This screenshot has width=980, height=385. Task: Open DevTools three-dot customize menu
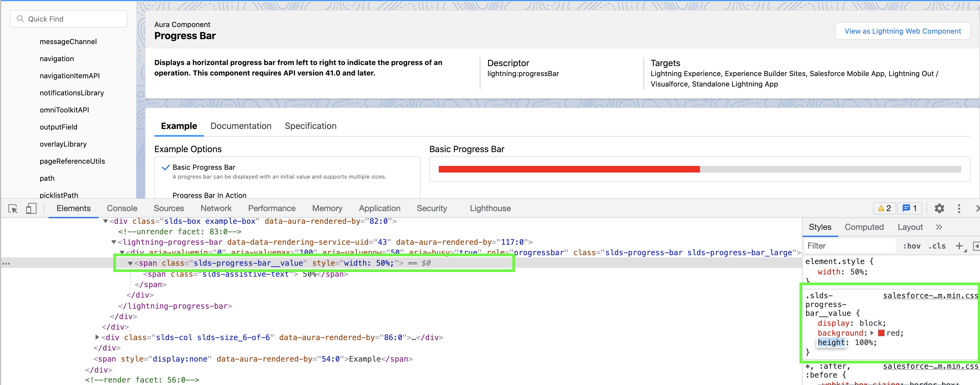(x=959, y=208)
